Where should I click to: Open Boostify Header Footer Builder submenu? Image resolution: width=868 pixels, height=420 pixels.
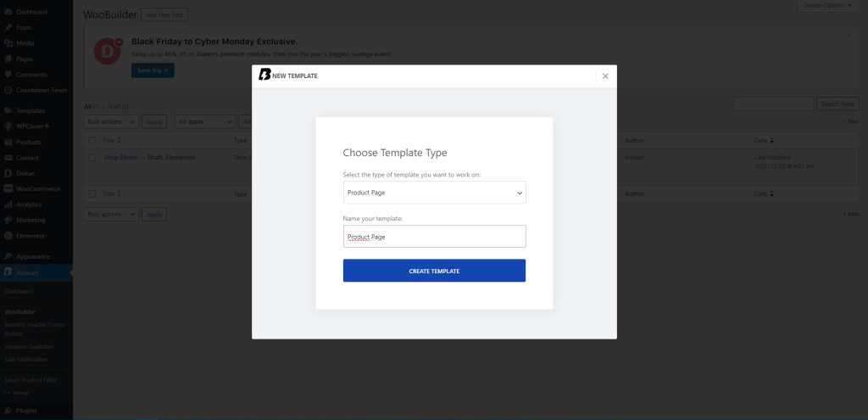(34, 329)
